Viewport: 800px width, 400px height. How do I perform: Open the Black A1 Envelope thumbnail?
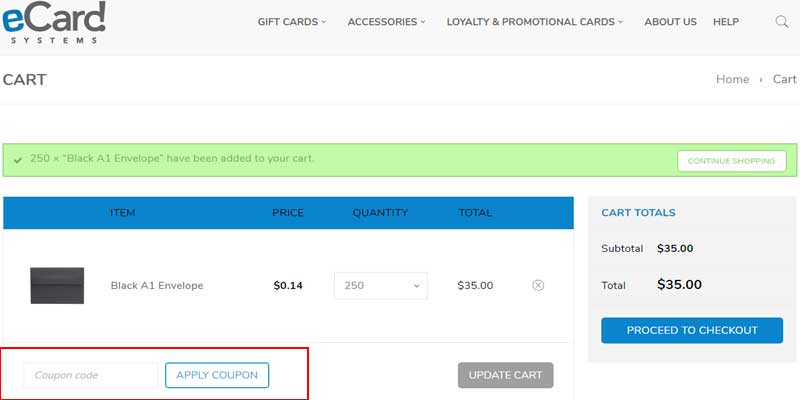[x=57, y=285]
